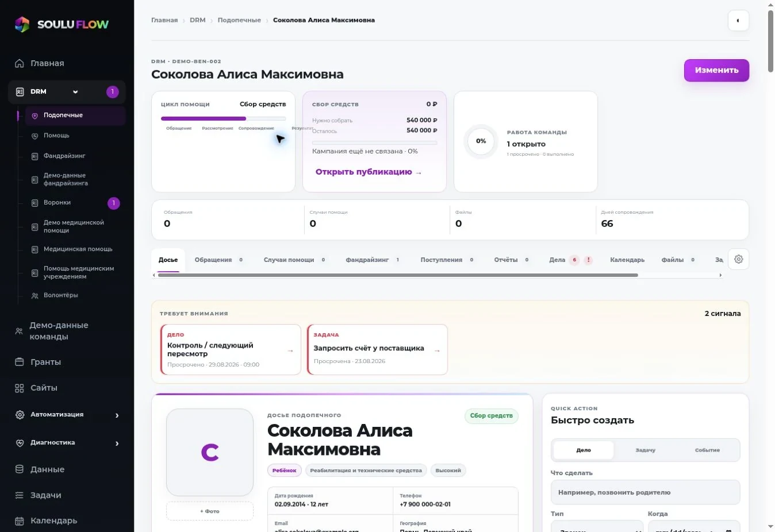Expand the Автоматизация chevron arrow
The height and width of the screenshot is (532, 775).
(x=117, y=415)
